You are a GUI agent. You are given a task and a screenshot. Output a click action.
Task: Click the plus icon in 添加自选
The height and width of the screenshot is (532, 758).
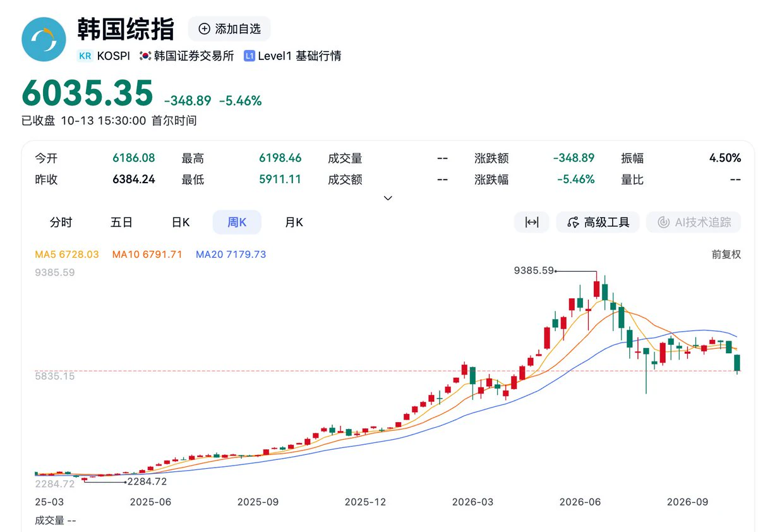pos(204,28)
